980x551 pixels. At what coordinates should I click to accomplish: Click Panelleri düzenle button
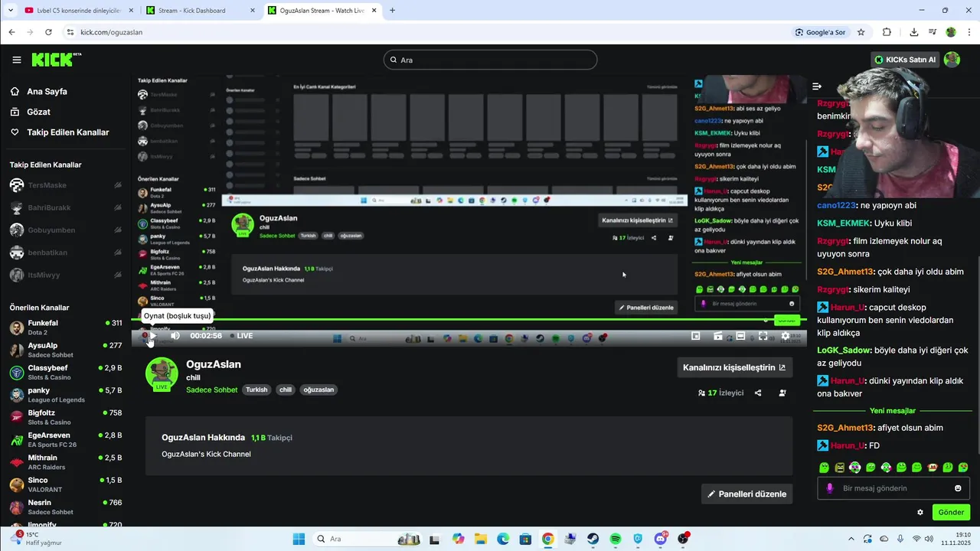tap(746, 494)
